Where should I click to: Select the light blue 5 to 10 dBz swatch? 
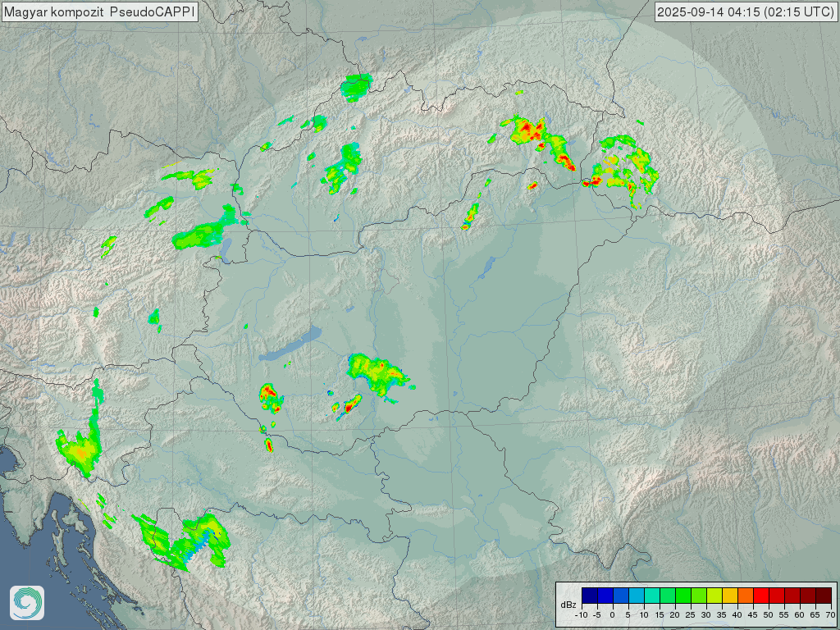click(637, 596)
